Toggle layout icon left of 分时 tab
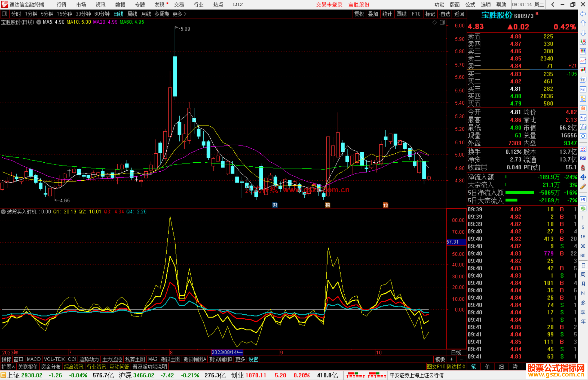 (x=5, y=14)
